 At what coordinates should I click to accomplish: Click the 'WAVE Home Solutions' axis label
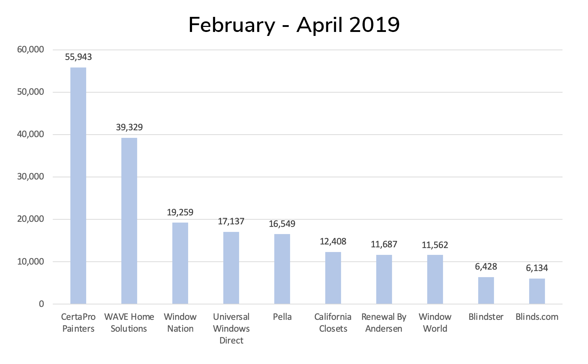click(x=129, y=323)
